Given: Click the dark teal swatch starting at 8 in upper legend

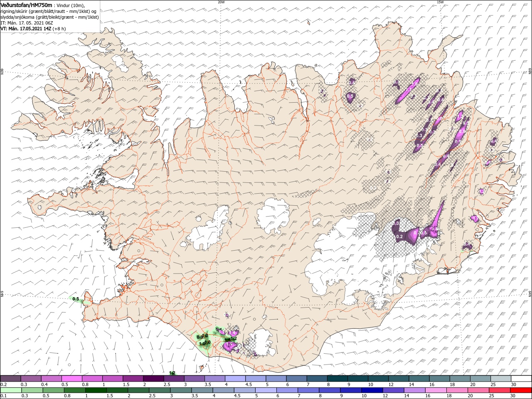Looking at the screenshot, I should [337, 379].
